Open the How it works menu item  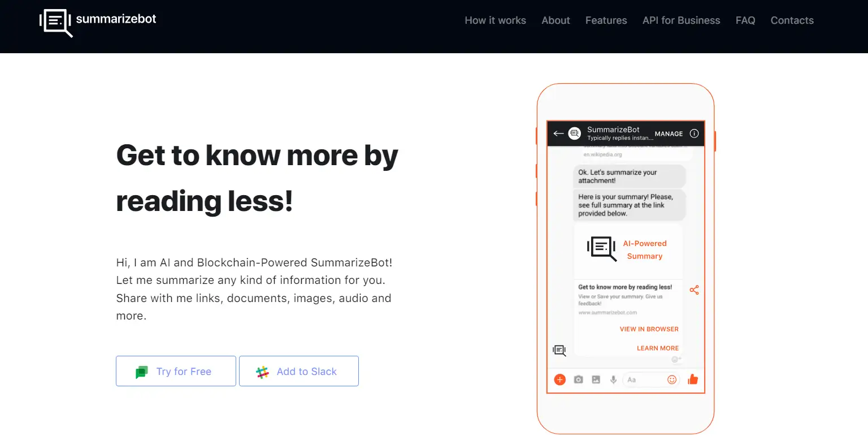tap(495, 20)
